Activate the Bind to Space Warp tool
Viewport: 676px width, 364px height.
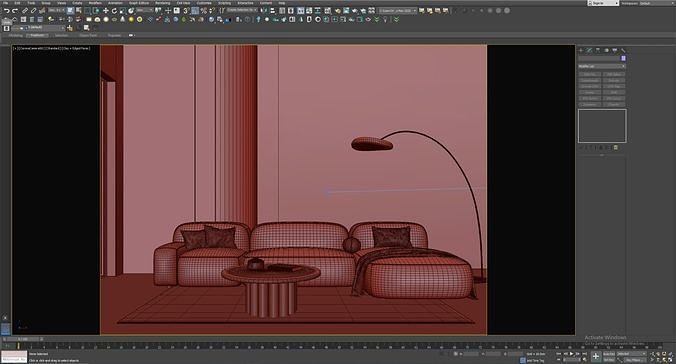click(42, 10)
